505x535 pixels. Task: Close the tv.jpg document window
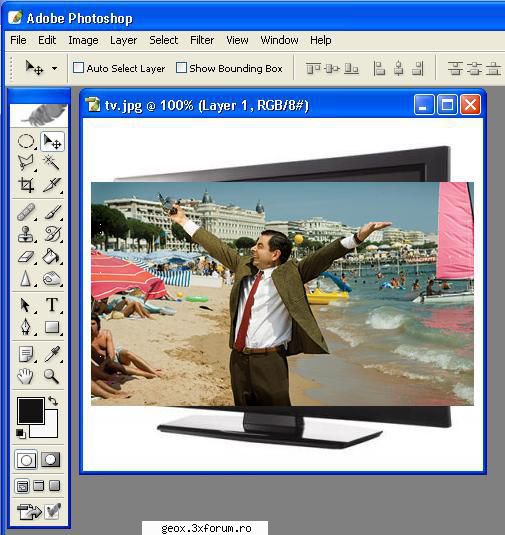pos(471,104)
